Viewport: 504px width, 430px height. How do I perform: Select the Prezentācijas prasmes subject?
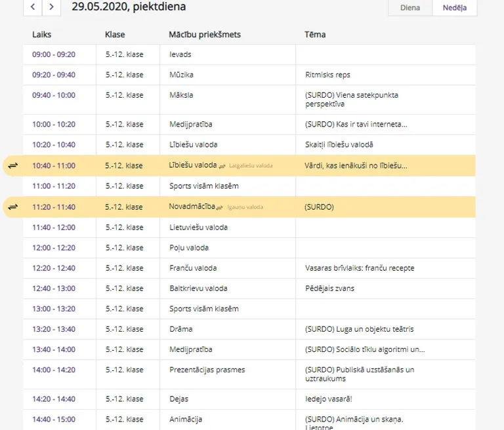(207, 370)
